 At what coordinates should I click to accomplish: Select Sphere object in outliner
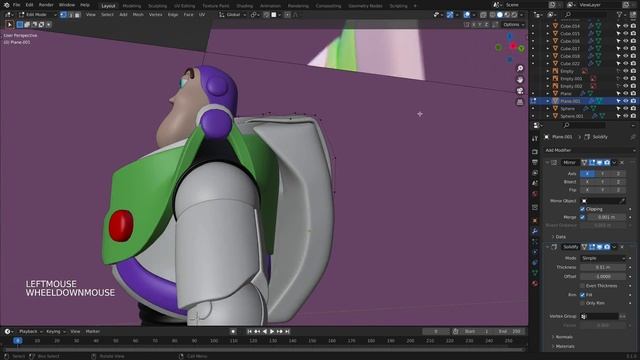(x=567, y=109)
